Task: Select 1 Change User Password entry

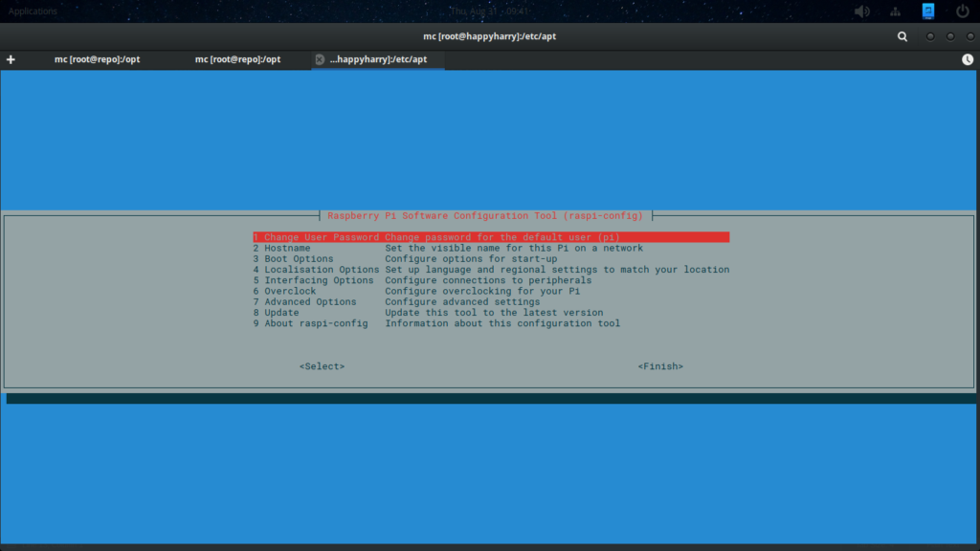Action: [491, 237]
